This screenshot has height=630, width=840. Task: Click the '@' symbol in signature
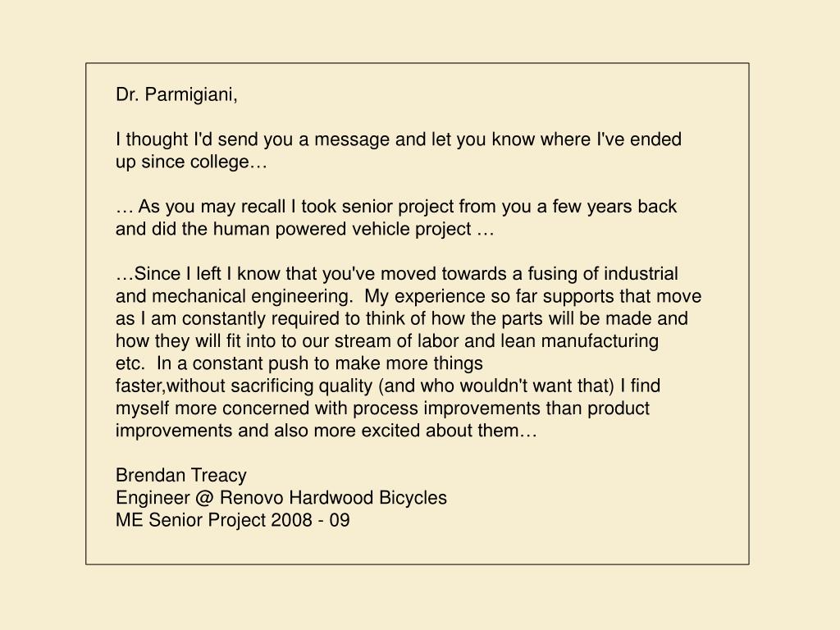coord(204,498)
